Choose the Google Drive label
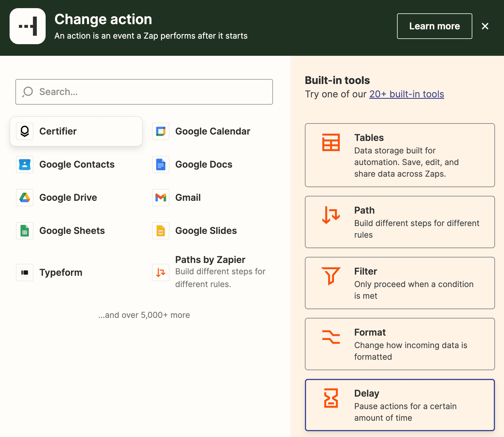This screenshot has height=437, width=504. click(x=68, y=198)
